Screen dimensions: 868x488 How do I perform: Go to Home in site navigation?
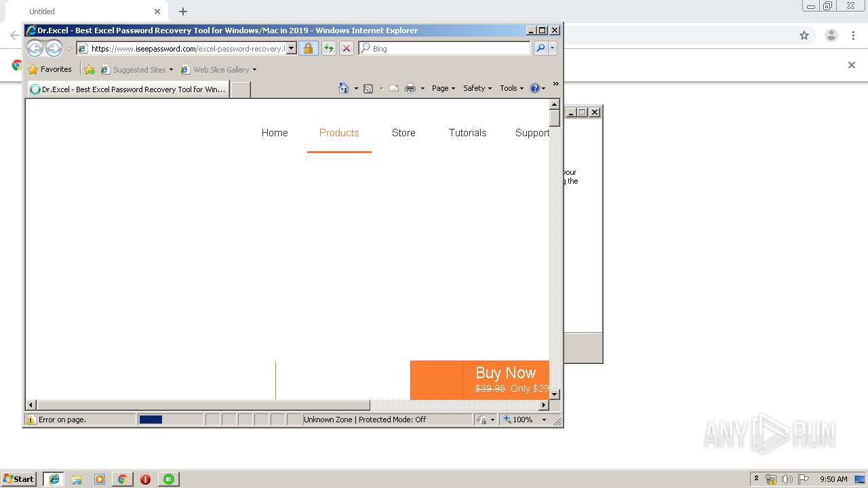(275, 133)
